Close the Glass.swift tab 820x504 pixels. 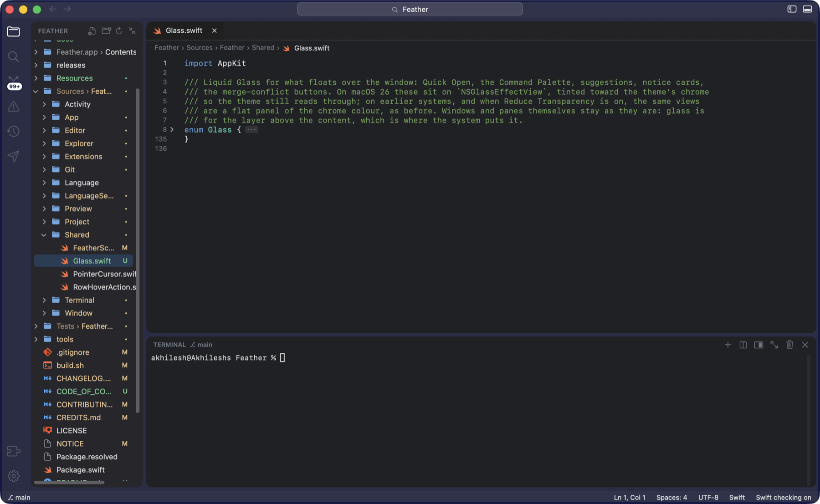[214, 31]
